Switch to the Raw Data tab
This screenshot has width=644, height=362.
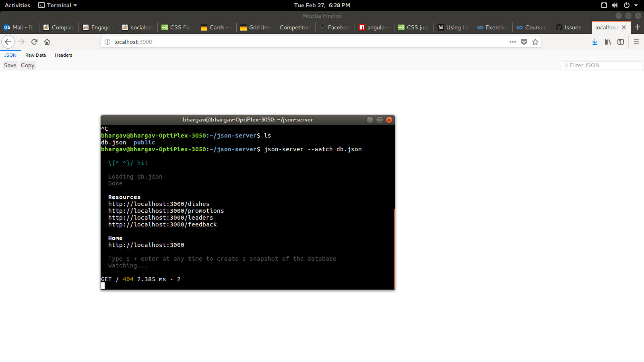[35, 55]
